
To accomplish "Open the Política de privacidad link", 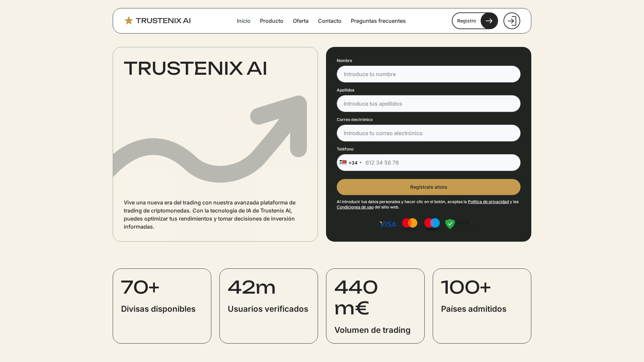I will pyautogui.click(x=488, y=202).
